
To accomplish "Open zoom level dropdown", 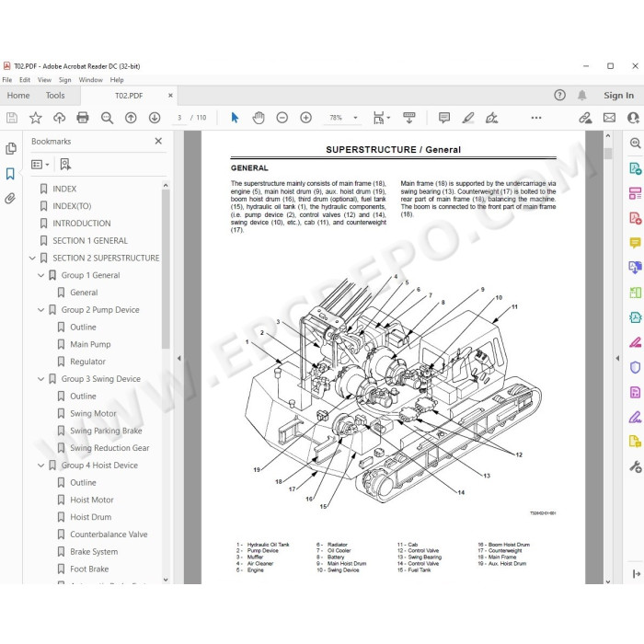I will point(355,118).
